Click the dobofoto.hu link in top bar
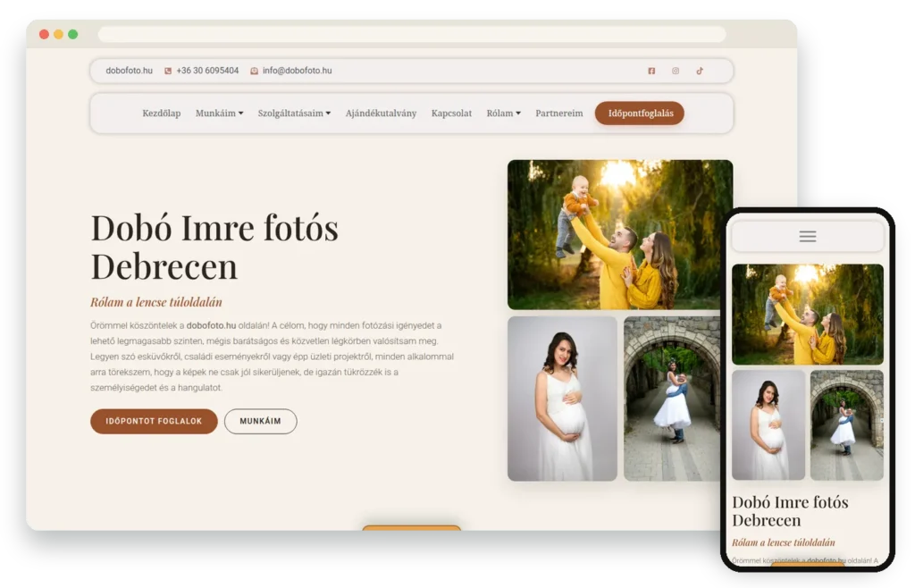The height and width of the screenshot is (588, 915). [129, 71]
